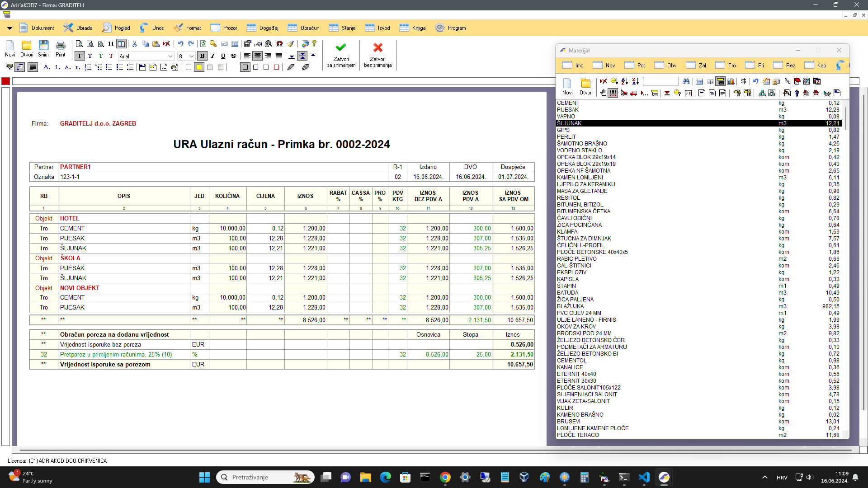This screenshot has height=488, width=868.
Task: Open the Format menu button
Action: click(187, 28)
